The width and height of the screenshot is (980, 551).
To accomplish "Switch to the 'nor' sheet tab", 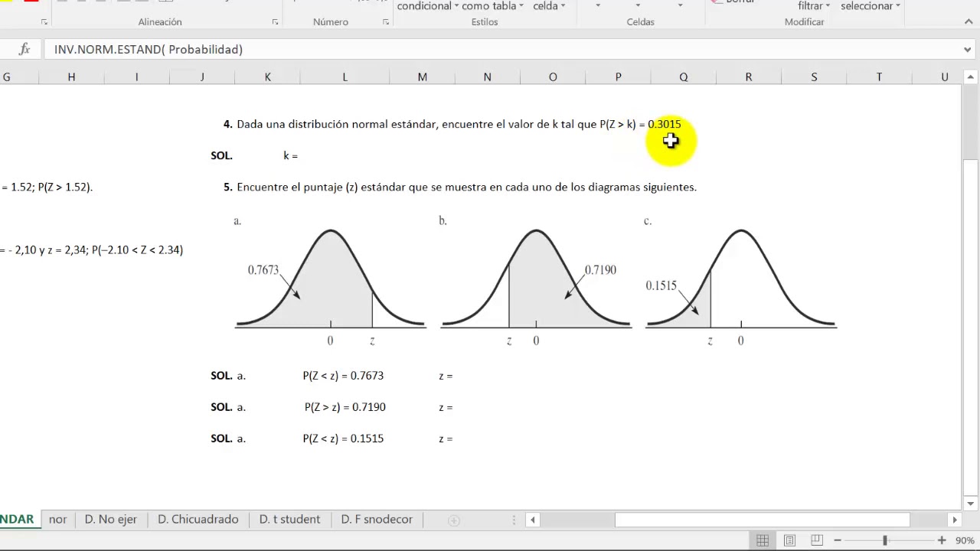I will (x=57, y=519).
